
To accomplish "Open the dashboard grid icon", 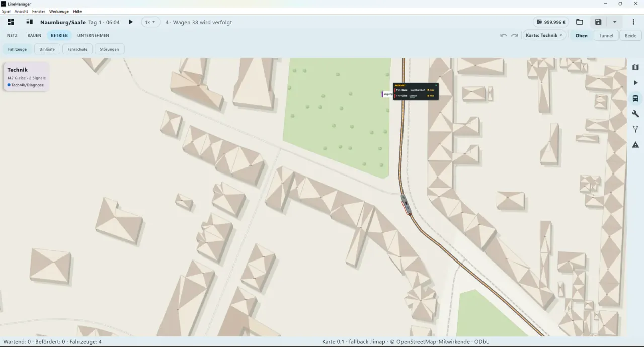I will click(11, 22).
